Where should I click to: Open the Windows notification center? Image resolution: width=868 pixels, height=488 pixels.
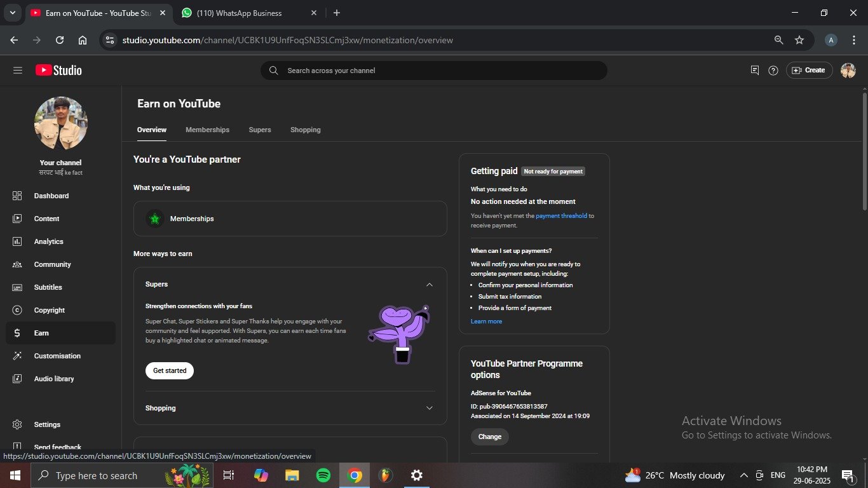coord(847,475)
